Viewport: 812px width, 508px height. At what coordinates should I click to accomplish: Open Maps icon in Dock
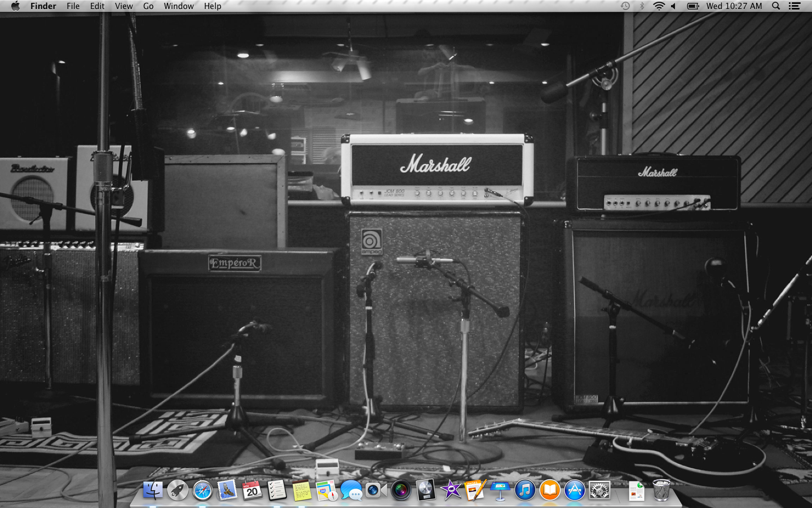pos(326,490)
